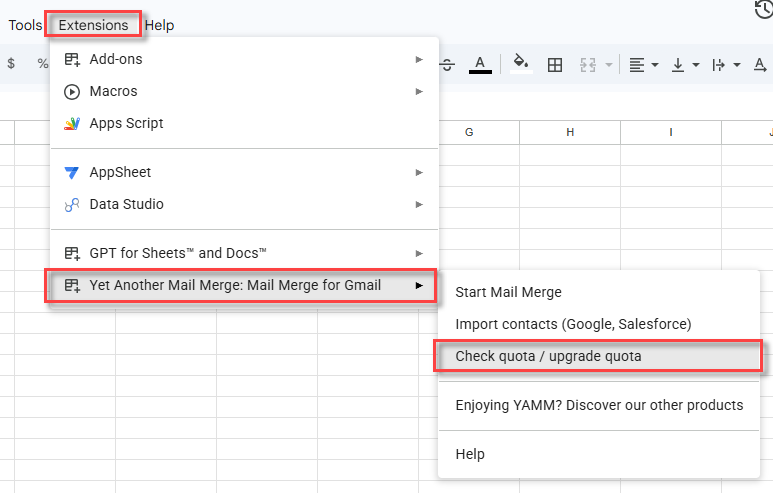Screen dimensions: 773x493
Task: Expand the Yet Another Mail Merge arrow
Action: 419,285
